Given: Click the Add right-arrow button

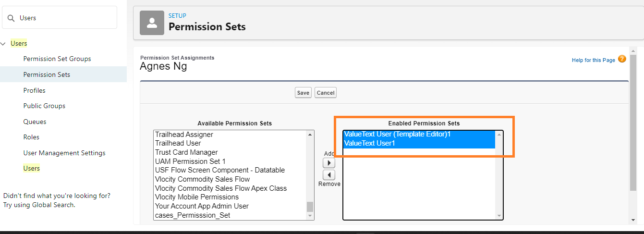Looking at the screenshot, I should click(x=329, y=163).
